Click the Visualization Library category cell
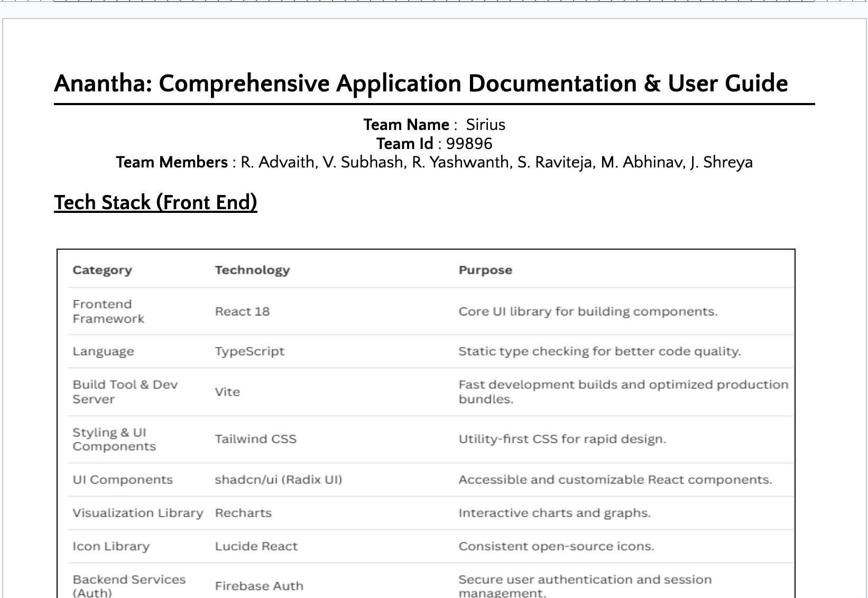The height and width of the screenshot is (598, 868). [x=137, y=513]
